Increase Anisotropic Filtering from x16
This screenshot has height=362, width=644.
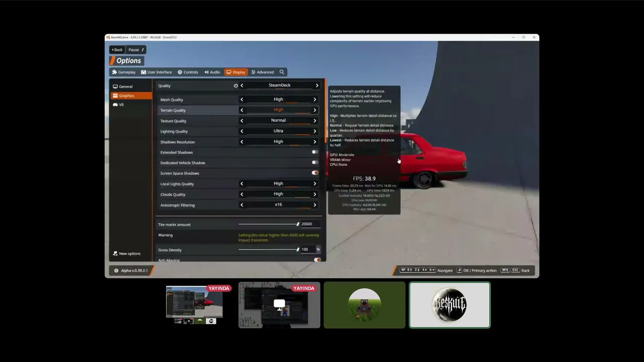point(315,205)
